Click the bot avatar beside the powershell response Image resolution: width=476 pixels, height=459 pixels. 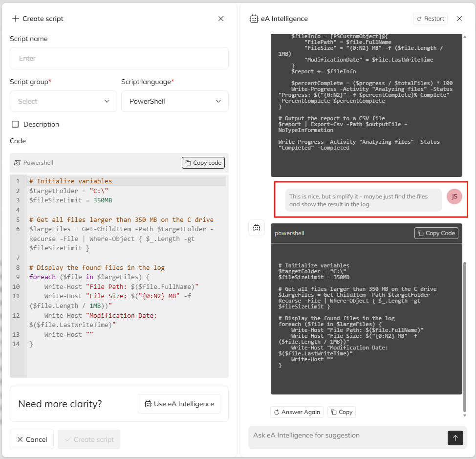257,228
